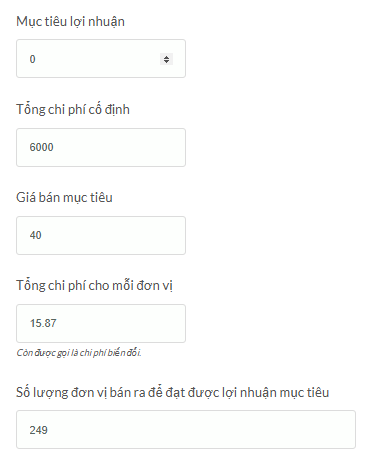Click the up arrow in the profit spinner
The image size is (371, 457).
166,57
